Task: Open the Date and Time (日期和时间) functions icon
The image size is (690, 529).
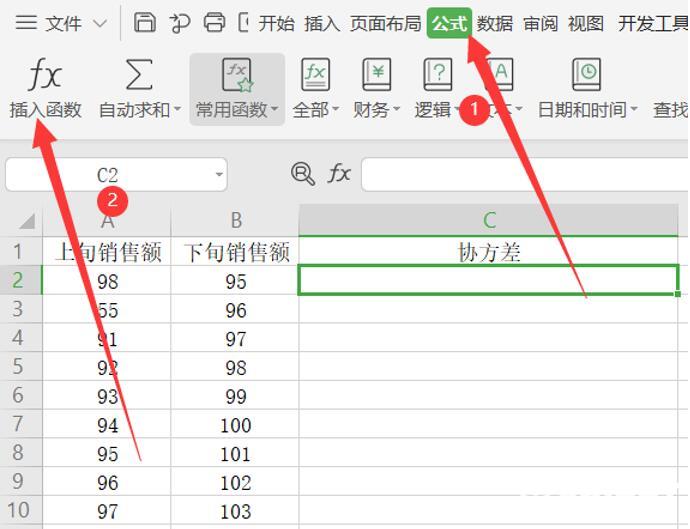Action: 587,74
